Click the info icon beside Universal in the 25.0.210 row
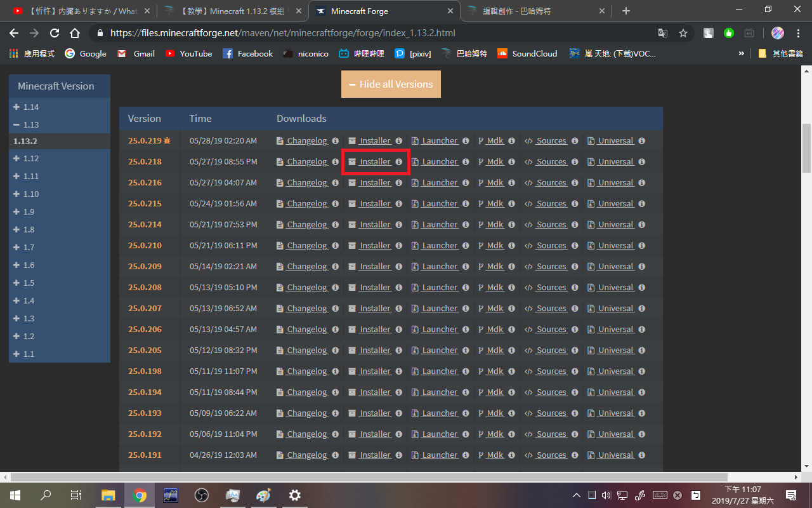 (642, 246)
